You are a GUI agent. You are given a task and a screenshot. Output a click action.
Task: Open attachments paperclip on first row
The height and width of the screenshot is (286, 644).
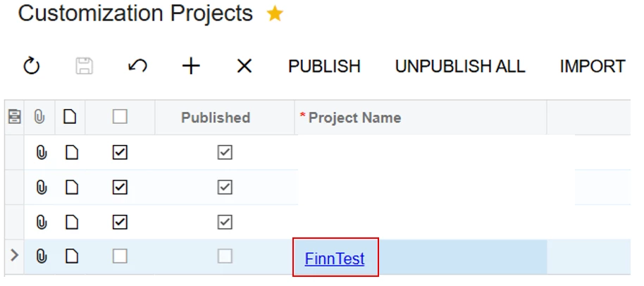point(41,152)
